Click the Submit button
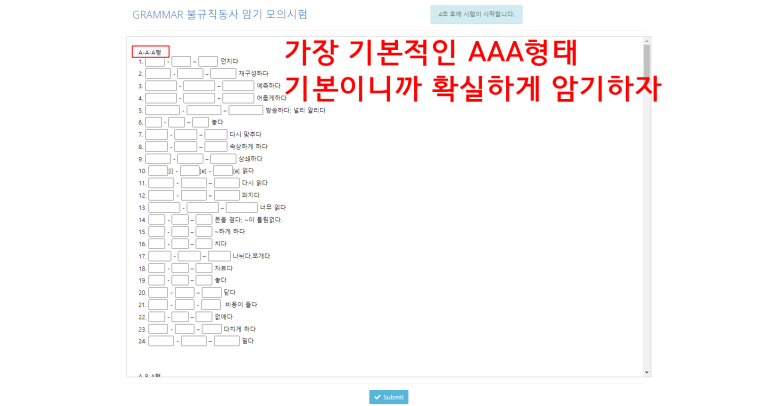The height and width of the screenshot is (406, 773). [388, 397]
